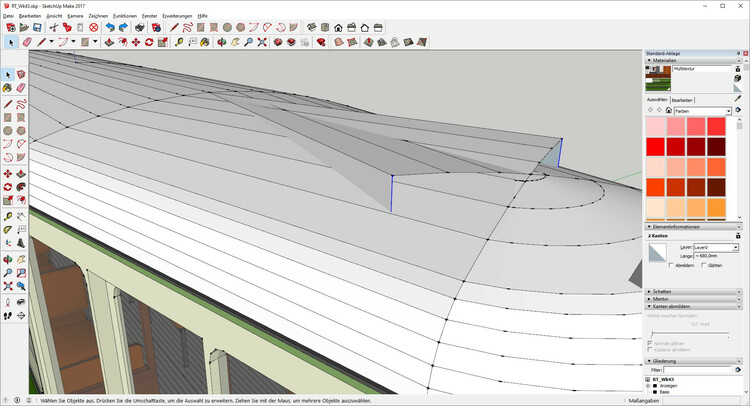Open the Erweiterungen menu
Viewport: 750px width, 406px height.
click(175, 16)
